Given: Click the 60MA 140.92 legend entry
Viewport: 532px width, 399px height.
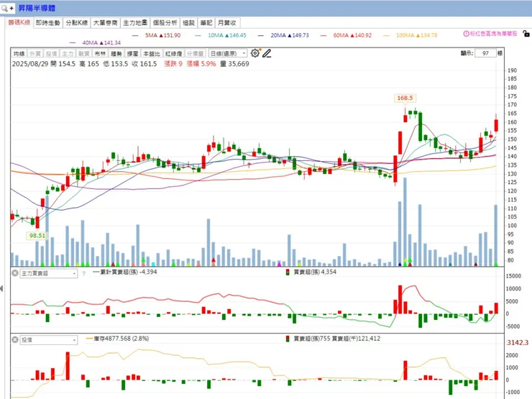Looking at the screenshot, I should click(x=346, y=35).
